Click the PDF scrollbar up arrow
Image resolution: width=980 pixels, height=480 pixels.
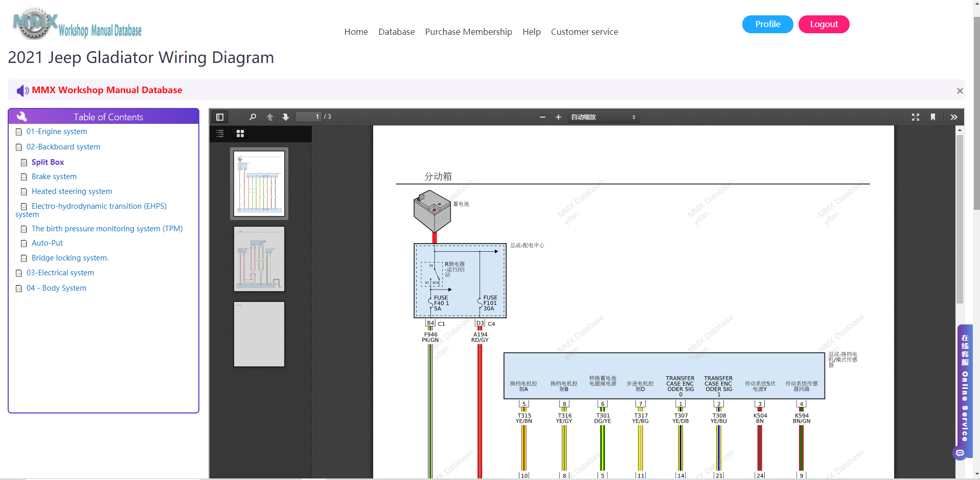[960, 130]
